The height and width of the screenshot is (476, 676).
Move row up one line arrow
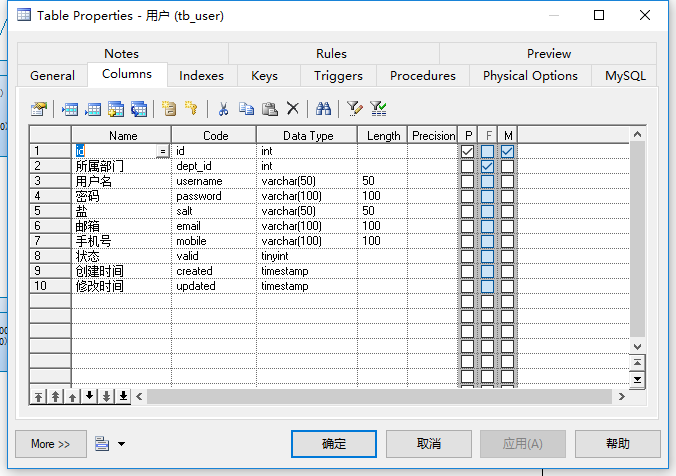[x=72, y=396]
